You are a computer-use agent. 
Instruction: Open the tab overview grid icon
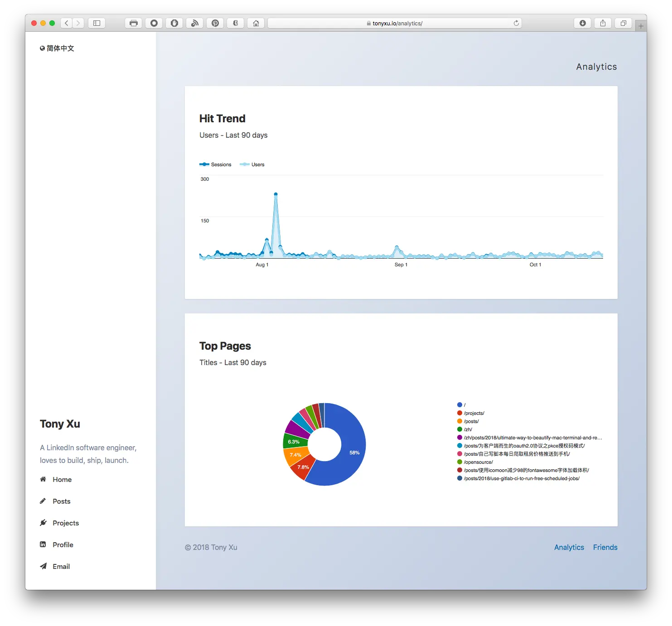click(x=623, y=23)
